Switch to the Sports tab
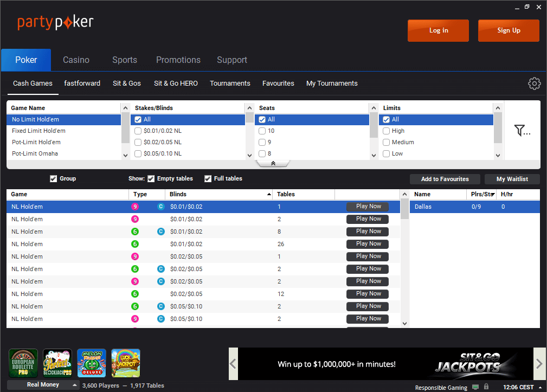Screen dimensions: 547x392 coord(125,60)
